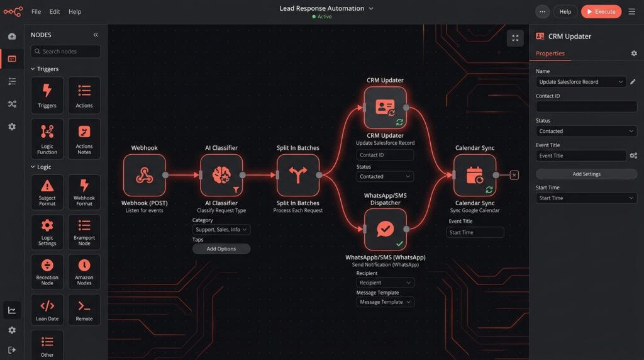
Task: Click the Contact ID field in Properties
Action: point(587,106)
